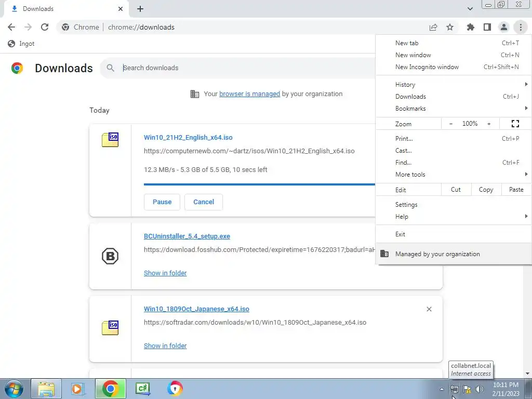532x399 pixels.
Task: Open Win10_21H2_English_x64.iso file link
Action: point(188,137)
